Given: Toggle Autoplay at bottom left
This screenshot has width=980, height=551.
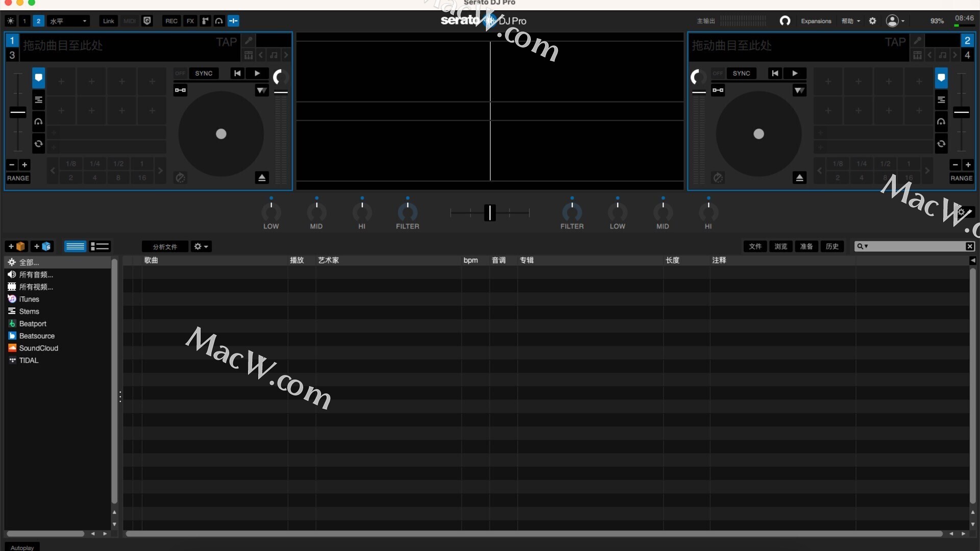Looking at the screenshot, I should pos(22,547).
